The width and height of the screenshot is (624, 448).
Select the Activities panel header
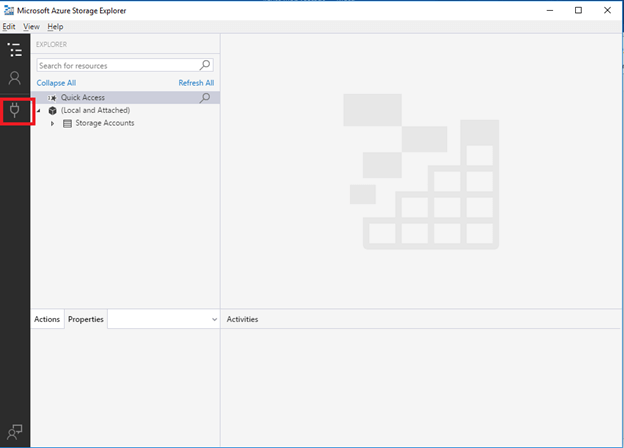(x=242, y=319)
